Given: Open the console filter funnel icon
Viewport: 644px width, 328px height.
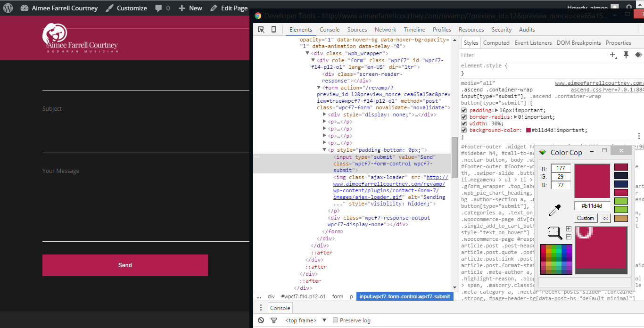Looking at the screenshot, I should pos(274,320).
